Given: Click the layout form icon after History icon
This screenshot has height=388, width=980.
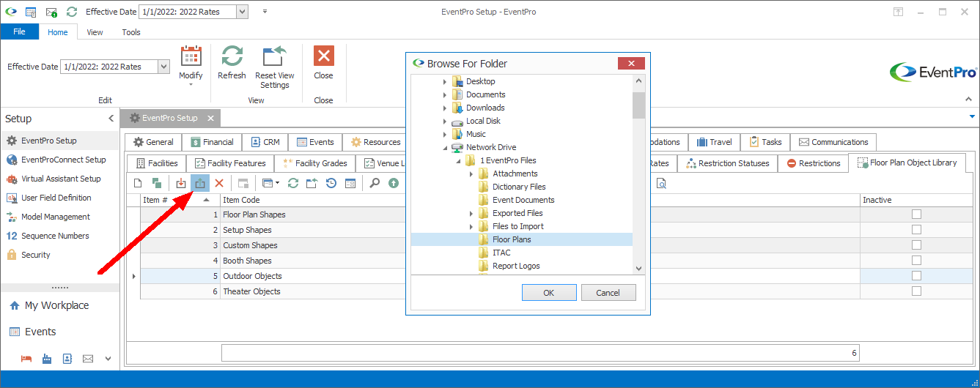Looking at the screenshot, I should pos(350,183).
